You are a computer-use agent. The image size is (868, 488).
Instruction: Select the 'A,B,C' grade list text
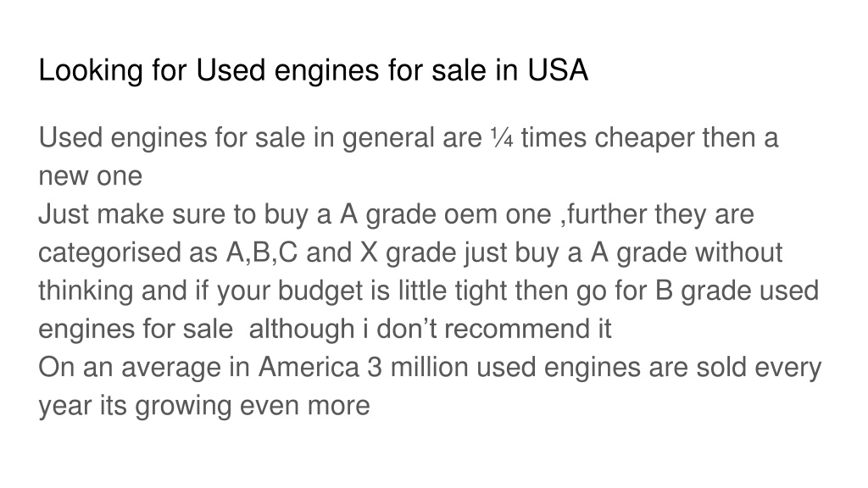point(262,252)
